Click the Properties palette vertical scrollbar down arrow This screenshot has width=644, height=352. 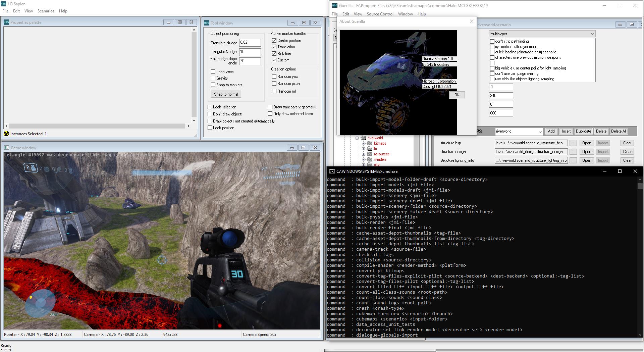pyautogui.click(x=194, y=120)
